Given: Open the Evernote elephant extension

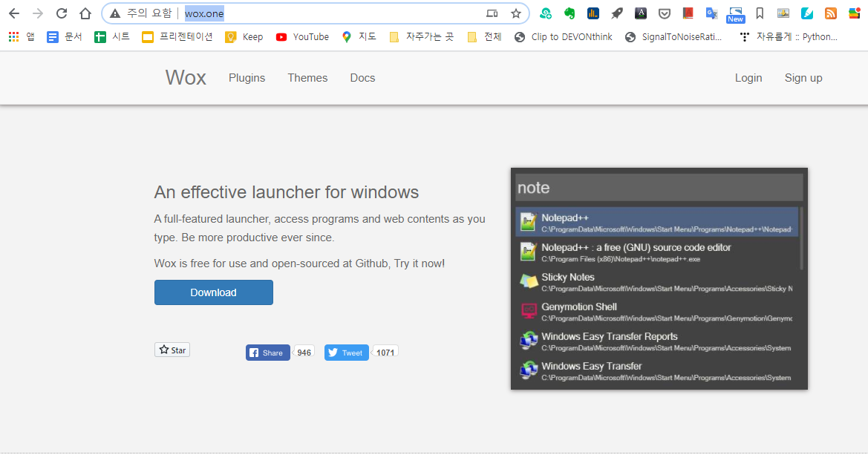Looking at the screenshot, I should 569,13.
